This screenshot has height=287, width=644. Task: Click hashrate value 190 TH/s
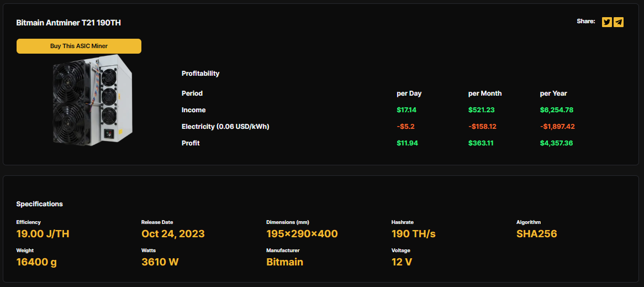click(414, 234)
